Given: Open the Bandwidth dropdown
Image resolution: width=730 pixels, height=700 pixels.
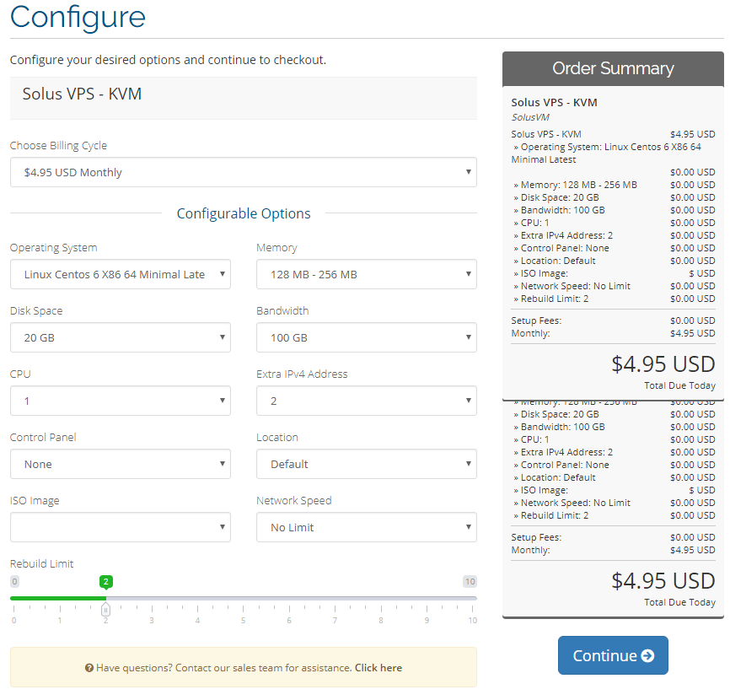Looking at the screenshot, I should 366,337.
